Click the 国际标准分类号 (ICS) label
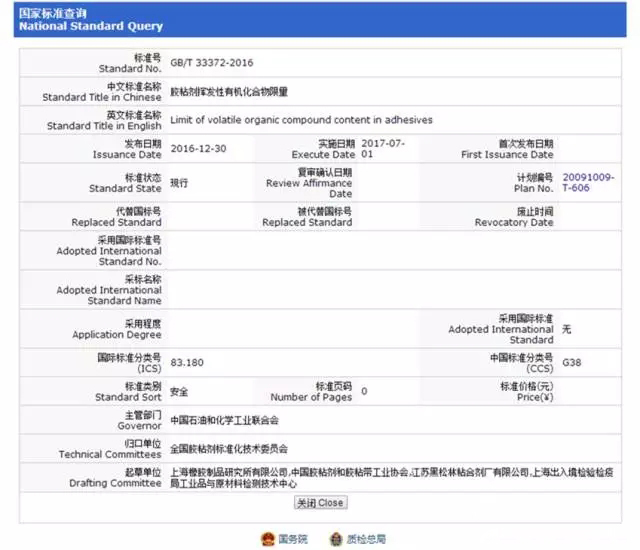This screenshot has width=640, height=550. point(129,363)
